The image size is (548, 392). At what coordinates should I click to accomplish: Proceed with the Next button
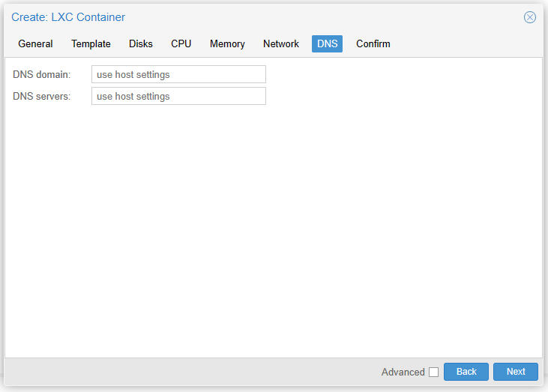(515, 372)
